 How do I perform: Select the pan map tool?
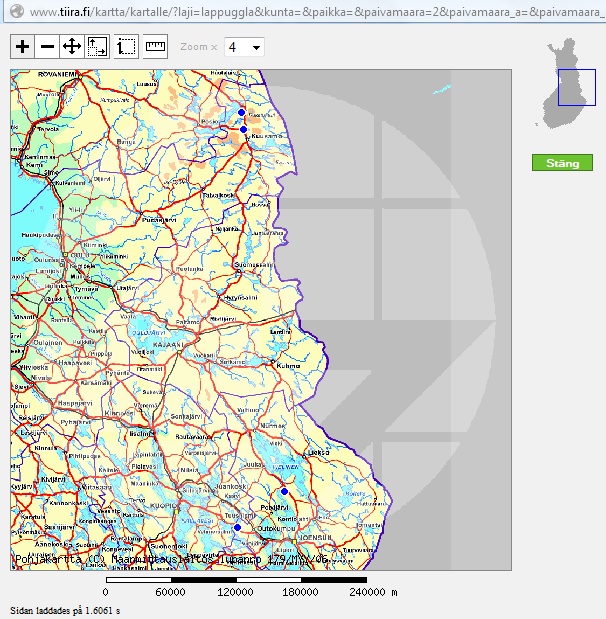point(72,47)
